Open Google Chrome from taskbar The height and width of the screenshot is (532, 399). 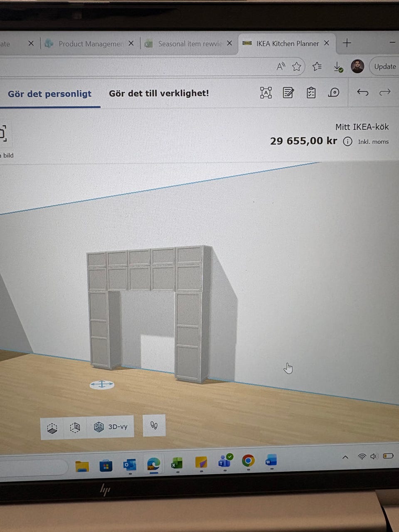tap(248, 461)
